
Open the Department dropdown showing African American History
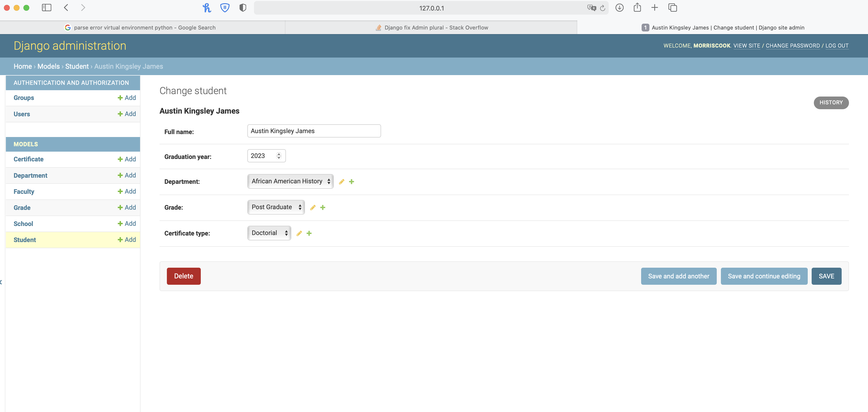(290, 181)
